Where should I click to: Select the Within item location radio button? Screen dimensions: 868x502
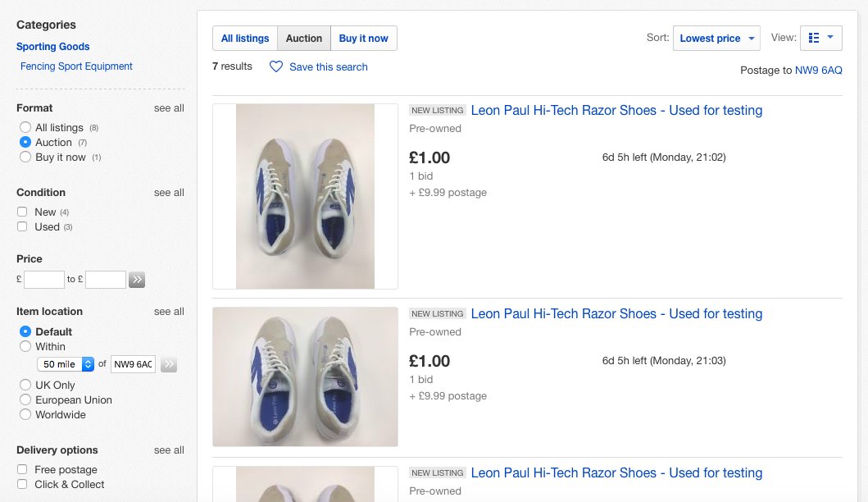click(25, 346)
